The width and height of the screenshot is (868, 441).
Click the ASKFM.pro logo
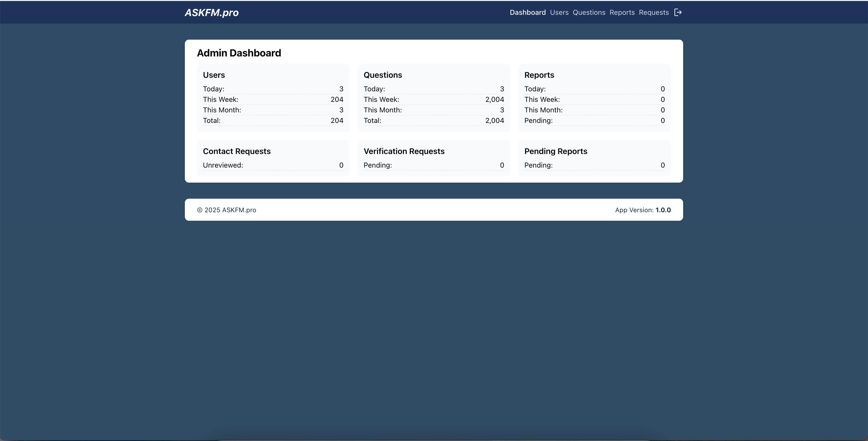(x=212, y=13)
